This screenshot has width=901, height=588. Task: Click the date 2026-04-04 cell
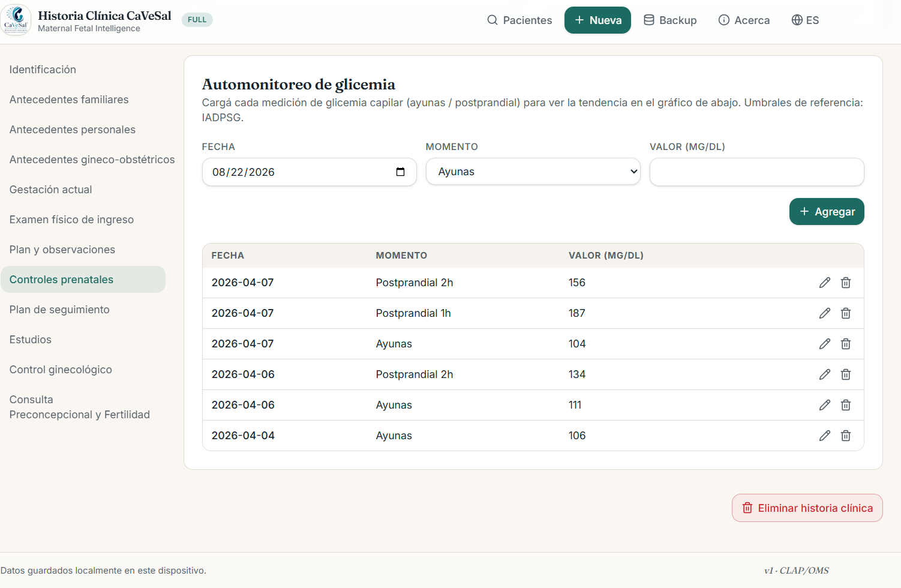pos(243,436)
